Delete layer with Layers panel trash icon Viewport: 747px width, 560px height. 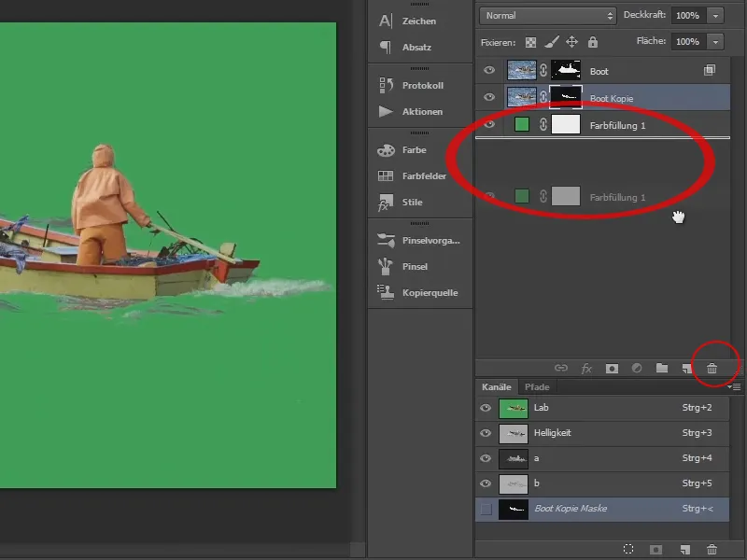point(712,368)
